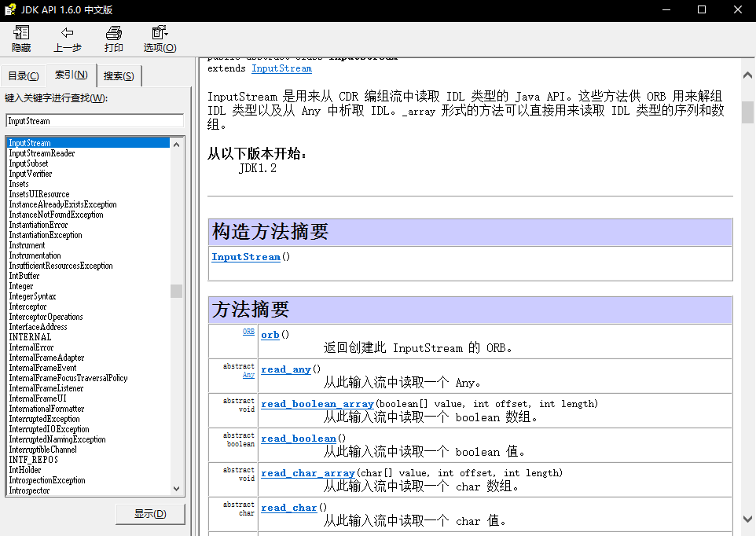Choose InstantiationException in the index
The height and width of the screenshot is (536, 756).
pyautogui.click(x=46, y=235)
